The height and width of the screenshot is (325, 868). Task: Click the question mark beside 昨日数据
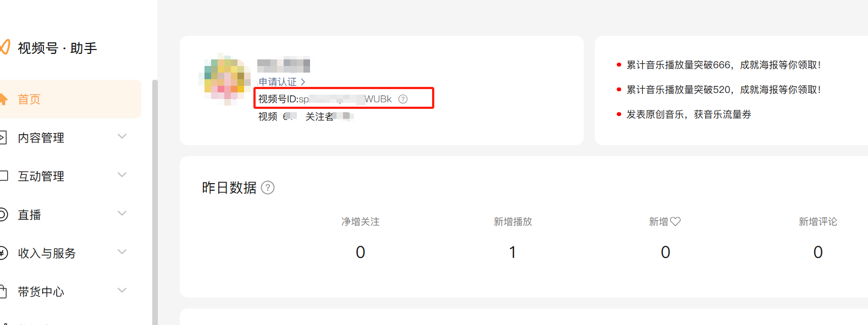[268, 188]
